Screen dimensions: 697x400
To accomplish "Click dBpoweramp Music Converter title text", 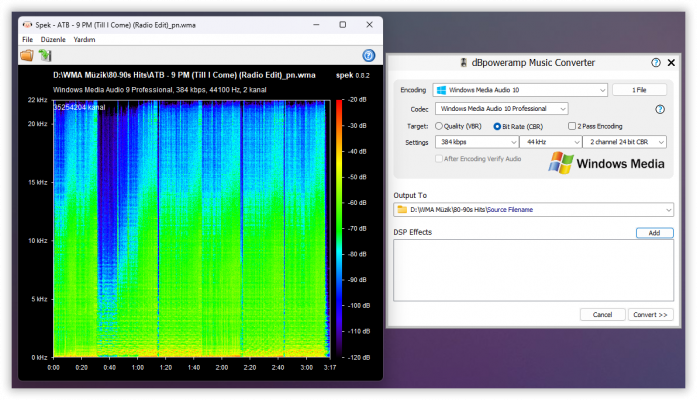I will click(x=533, y=63).
